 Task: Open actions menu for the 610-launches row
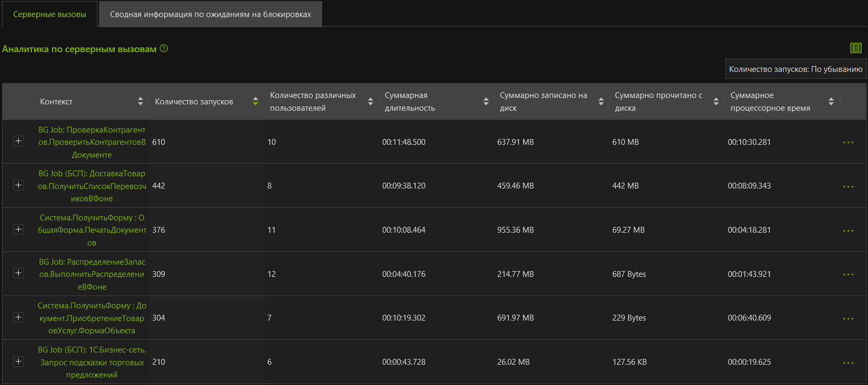(x=848, y=142)
